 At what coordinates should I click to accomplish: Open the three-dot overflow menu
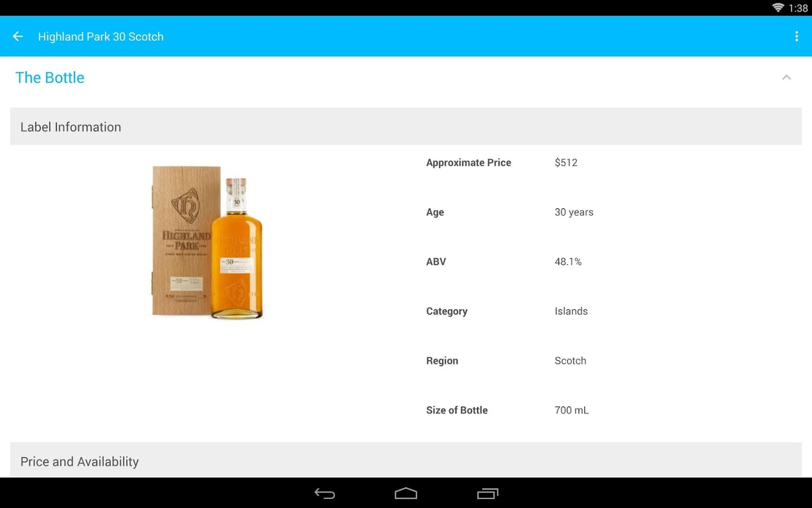pos(796,37)
